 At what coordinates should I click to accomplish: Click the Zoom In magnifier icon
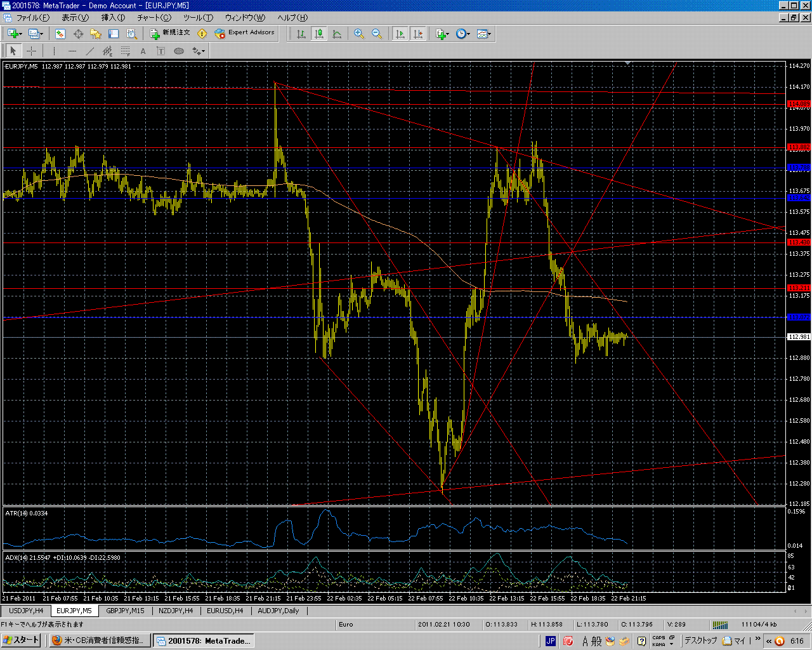pos(359,34)
